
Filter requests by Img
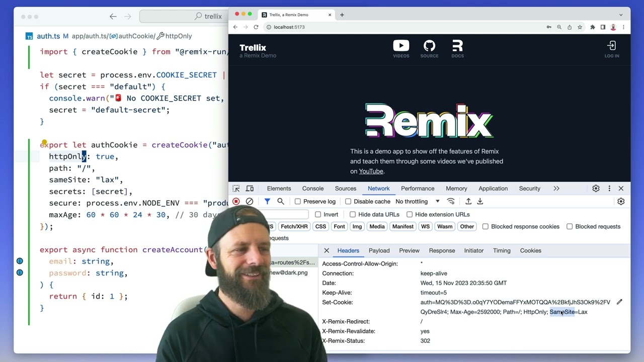(x=357, y=227)
